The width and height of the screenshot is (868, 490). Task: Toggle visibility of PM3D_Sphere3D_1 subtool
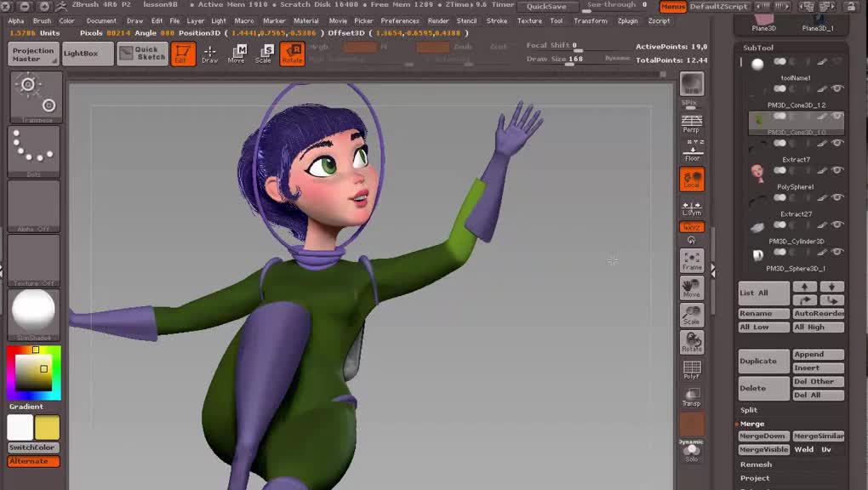pos(837,252)
